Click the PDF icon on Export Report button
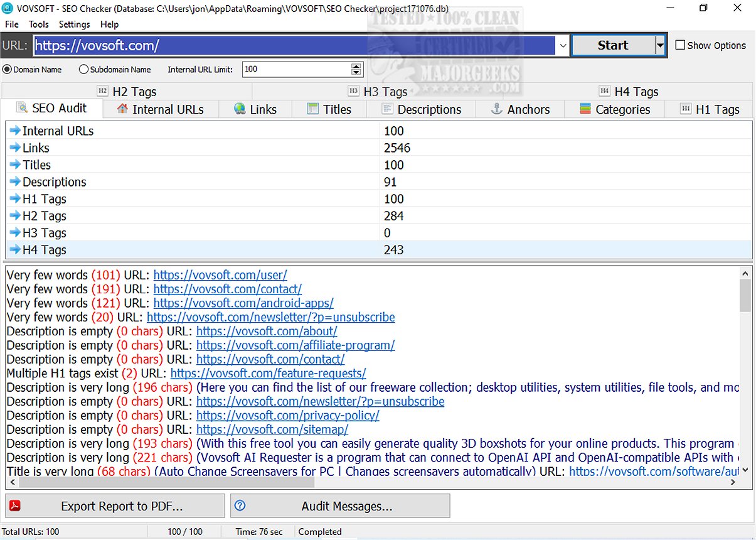This screenshot has height=540, width=756. click(14, 505)
